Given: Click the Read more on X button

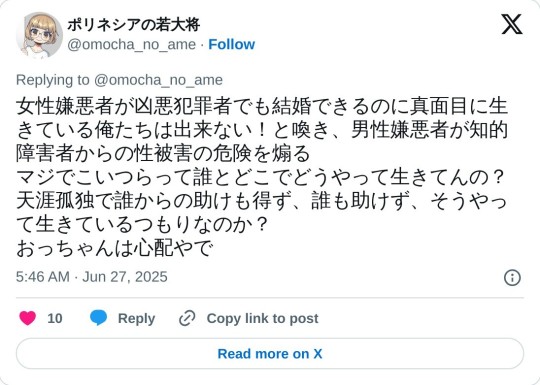Looking at the screenshot, I should point(270,354).
